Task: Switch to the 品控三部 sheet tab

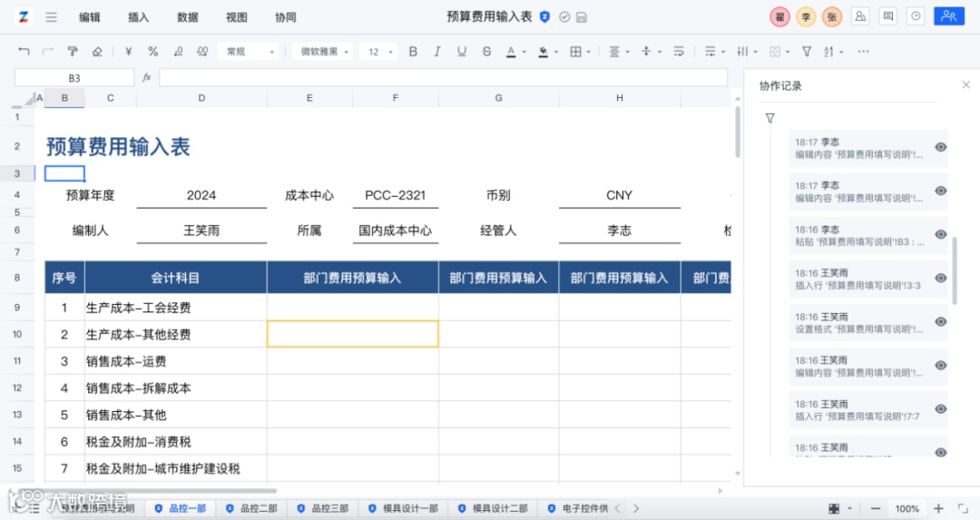Action: 323,509
